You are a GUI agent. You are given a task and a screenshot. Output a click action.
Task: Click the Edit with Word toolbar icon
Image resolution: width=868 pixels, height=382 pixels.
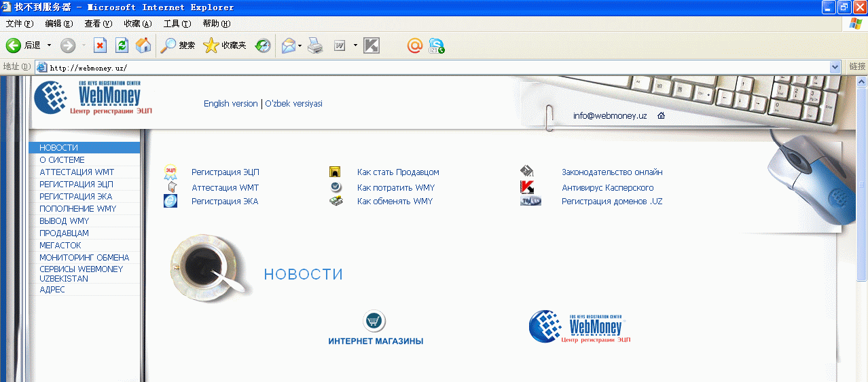pyautogui.click(x=340, y=46)
